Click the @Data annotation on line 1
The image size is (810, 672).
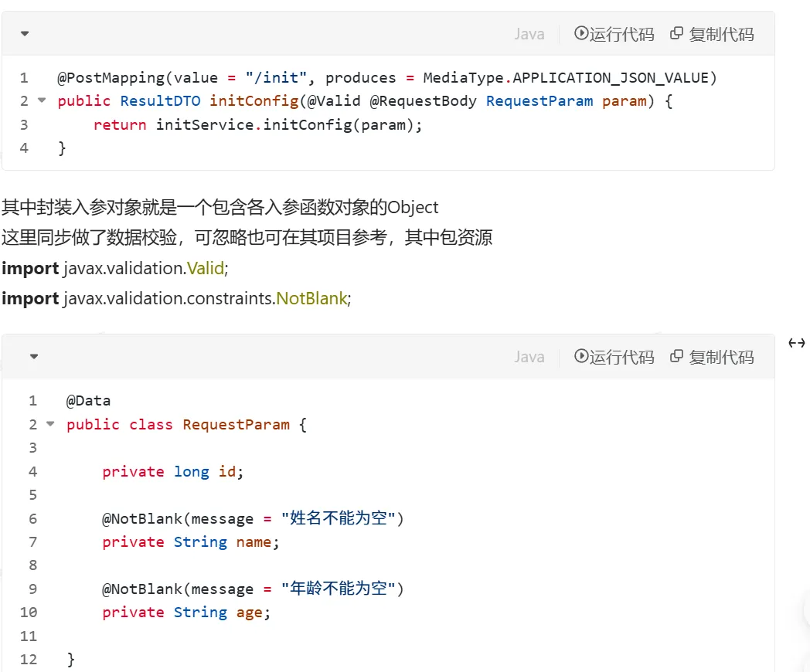[88, 401]
